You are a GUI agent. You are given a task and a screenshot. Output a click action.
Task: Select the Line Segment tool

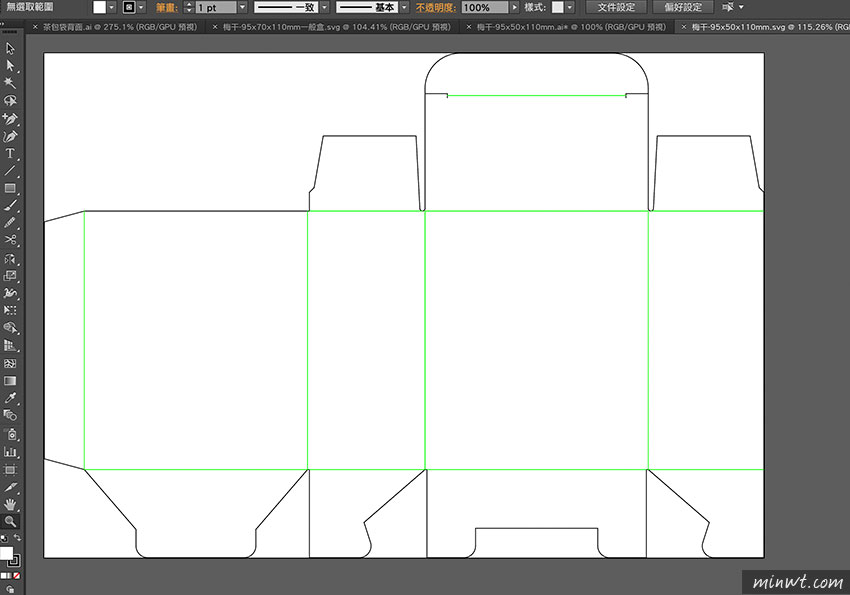pyautogui.click(x=10, y=171)
